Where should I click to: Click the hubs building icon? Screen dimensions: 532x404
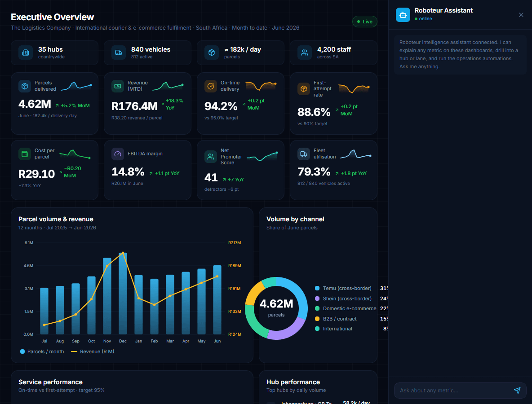[x=26, y=53]
